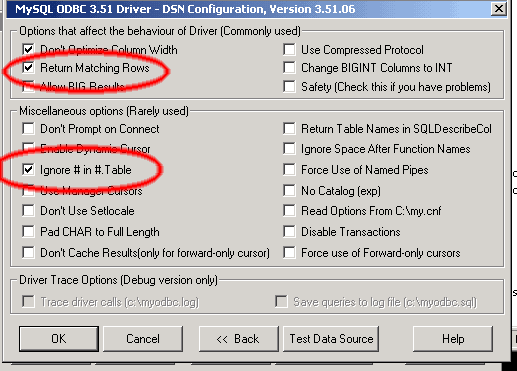Check Enable Dynamic Cursor

tap(28, 148)
